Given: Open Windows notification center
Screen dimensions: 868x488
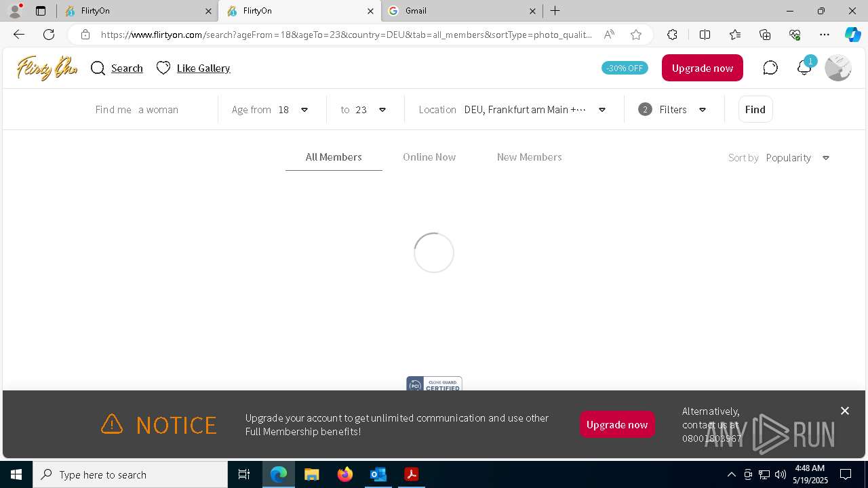Looking at the screenshot, I should pos(846,474).
